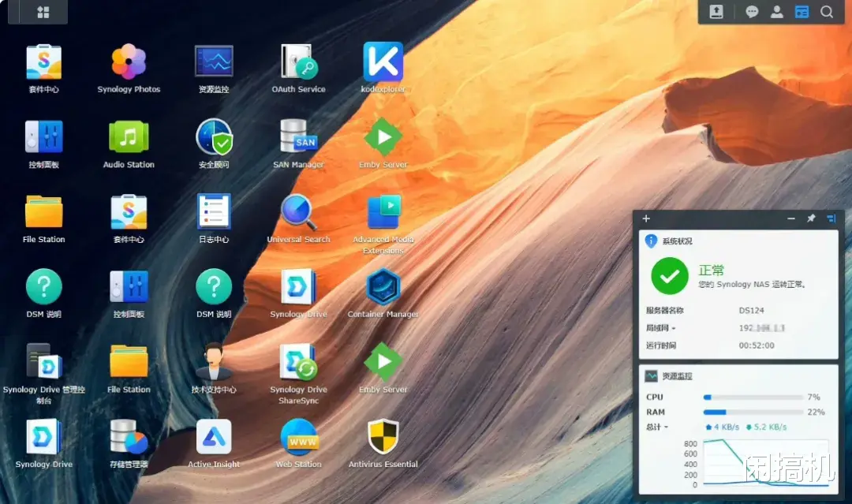The width and height of the screenshot is (852, 504).
Task: Open the user account options icon
Action: coord(777,12)
